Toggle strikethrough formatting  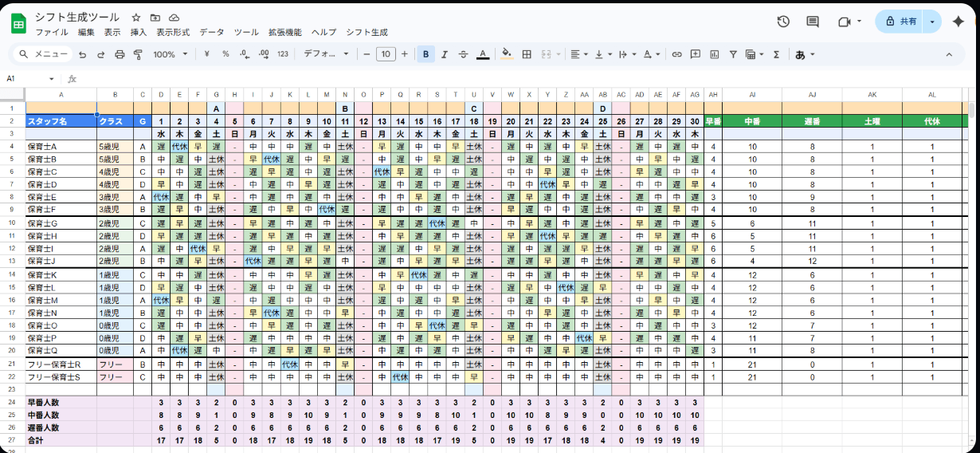[x=464, y=54]
